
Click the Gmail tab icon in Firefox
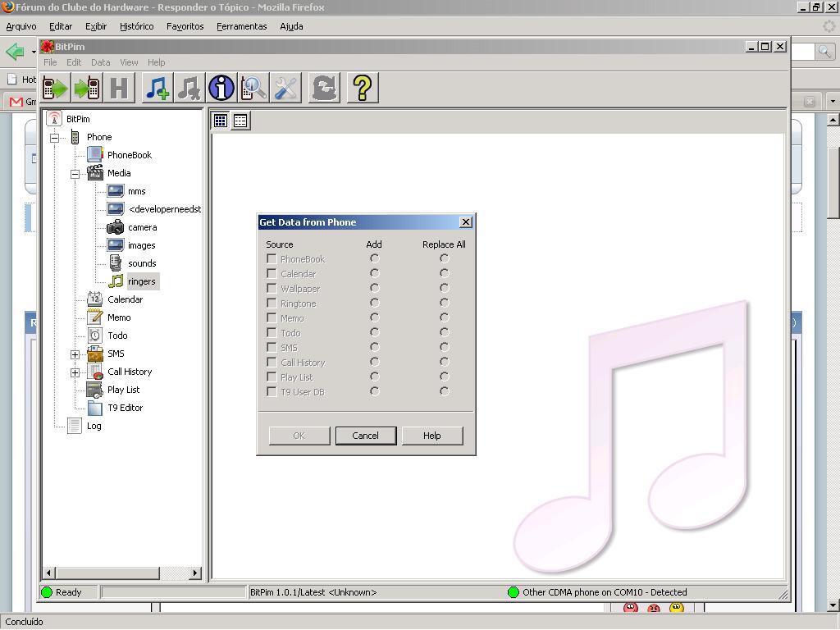[x=16, y=101]
